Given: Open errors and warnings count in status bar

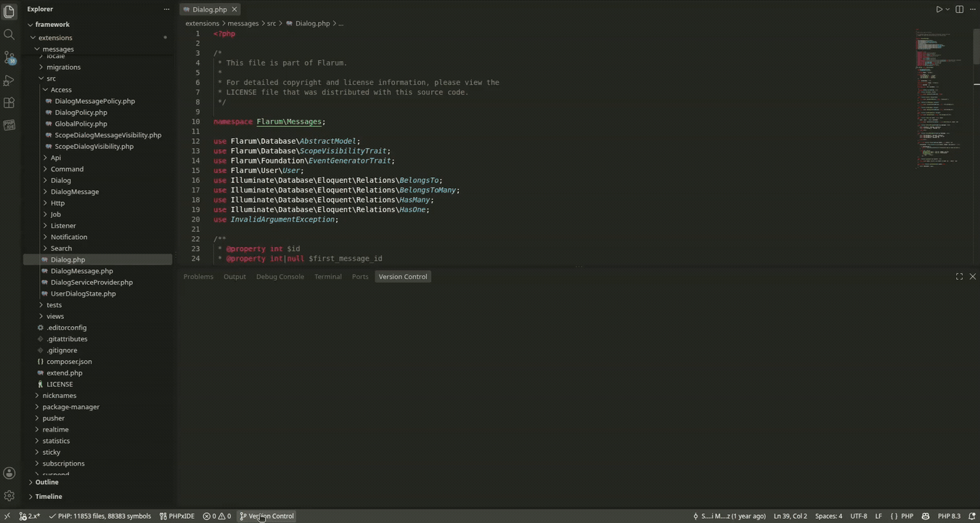Looking at the screenshot, I should coord(217,516).
